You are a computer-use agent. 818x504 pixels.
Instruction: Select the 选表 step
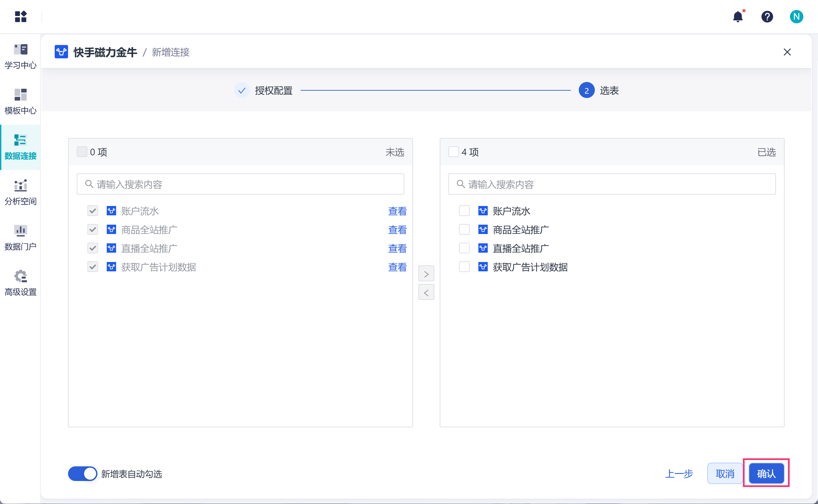[599, 90]
